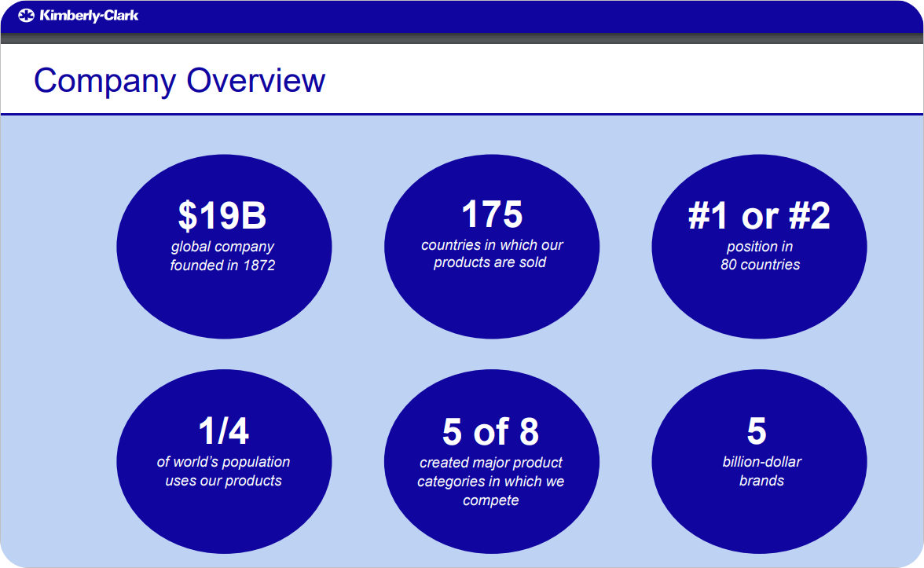
Task: Click 'position in 80 countries' caption
Action: coord(761,255)
